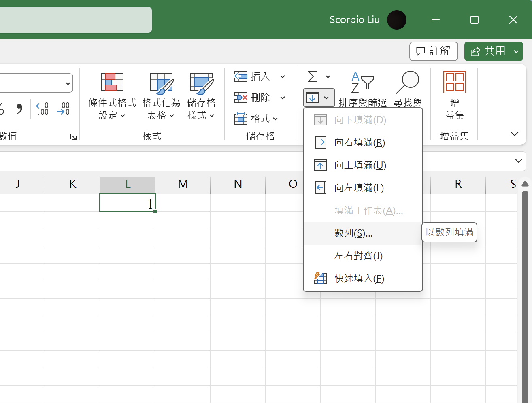Expand the Delete (刪除) dropdown arrow

(x=283, y=98)
